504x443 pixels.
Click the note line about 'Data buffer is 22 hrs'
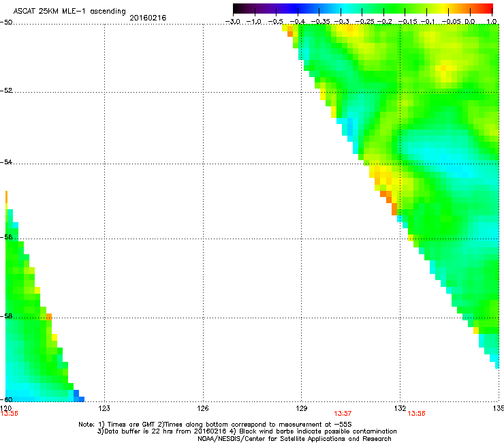click(247, 431)
